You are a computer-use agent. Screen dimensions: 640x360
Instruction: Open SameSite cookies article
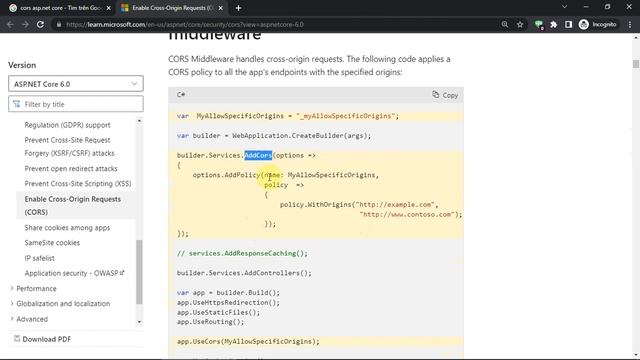pos(52,243)
